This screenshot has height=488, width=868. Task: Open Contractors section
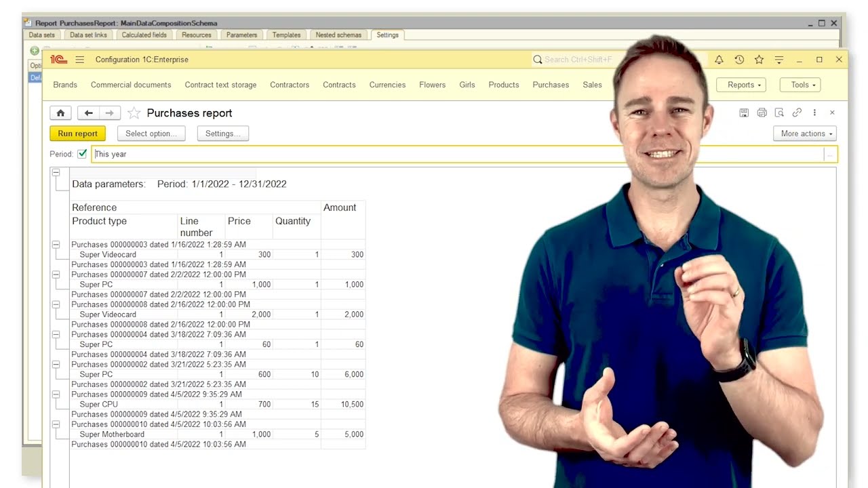[x=290, y=85]
